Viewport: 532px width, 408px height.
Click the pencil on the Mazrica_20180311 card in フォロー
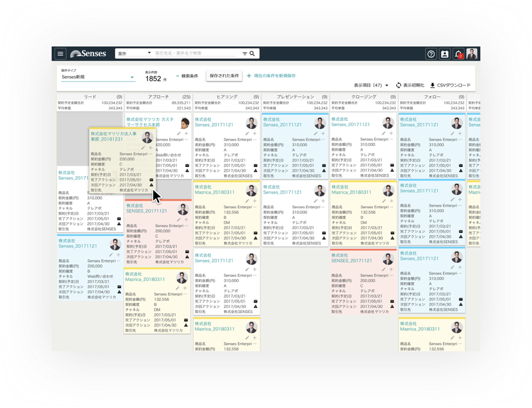pyautogui.click(x=452, y=338)
